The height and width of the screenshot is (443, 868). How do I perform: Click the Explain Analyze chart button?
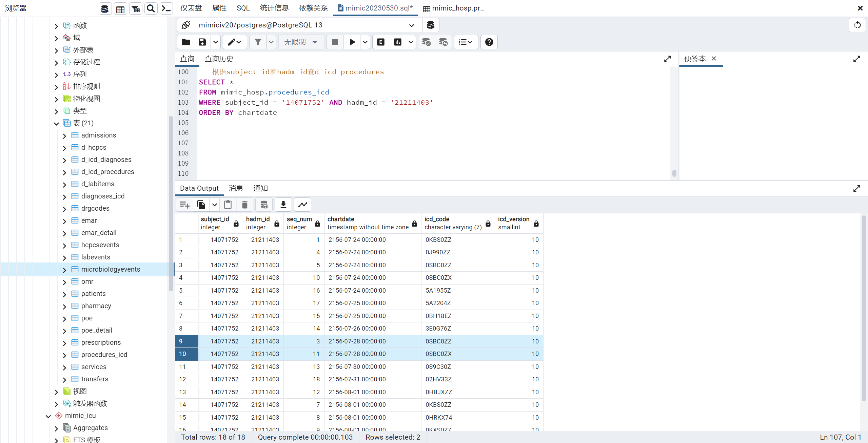(x=398, y=42)
